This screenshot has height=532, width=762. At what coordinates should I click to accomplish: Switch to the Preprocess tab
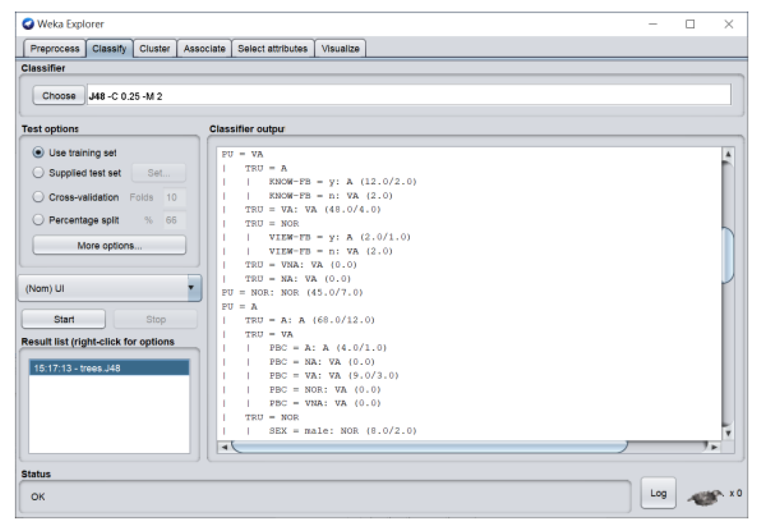[54, 49]
